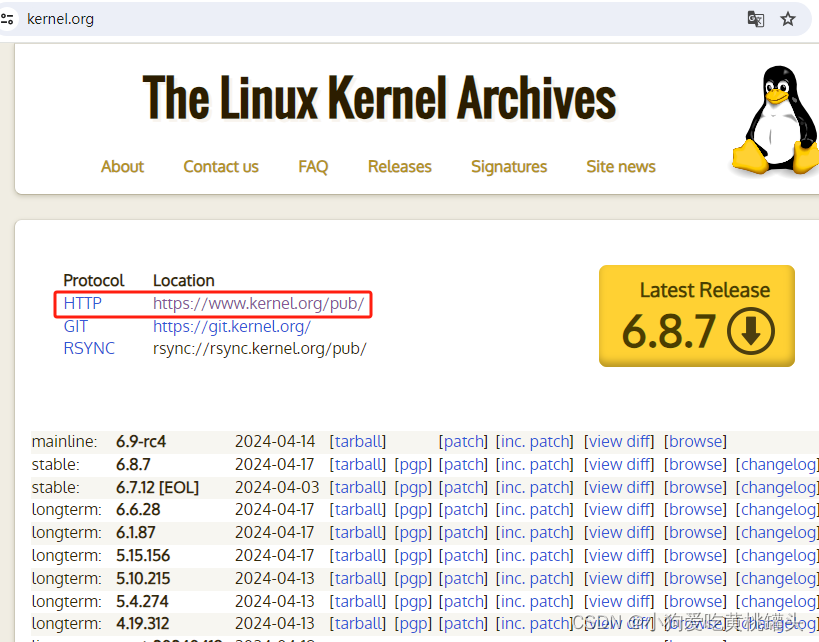Viewport: 819px width, 642px height.
Task: Click the yellow Latest Release 6.8.7 banner
Action: click(x=696, y=316)
